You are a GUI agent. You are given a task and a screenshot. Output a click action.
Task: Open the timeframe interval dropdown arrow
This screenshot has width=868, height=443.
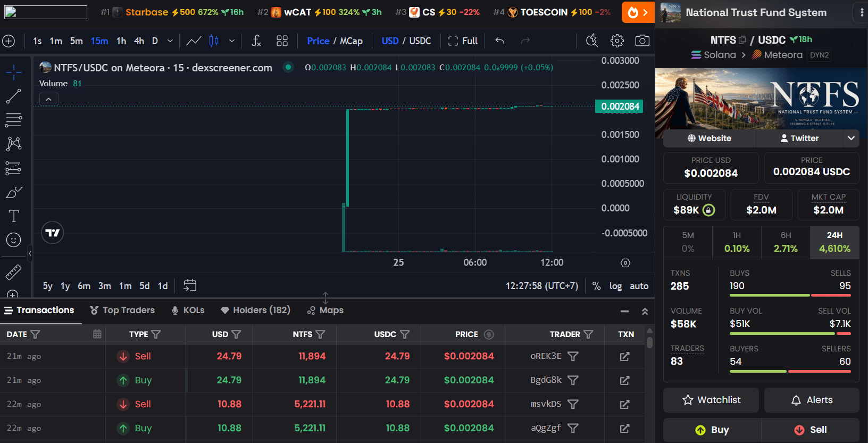coord(170,41)
